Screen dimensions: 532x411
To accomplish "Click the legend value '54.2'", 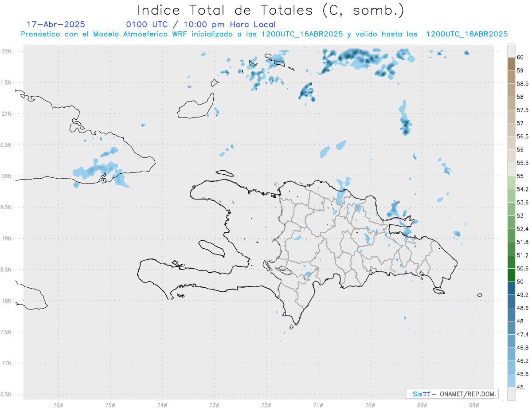I will [523, 189].
